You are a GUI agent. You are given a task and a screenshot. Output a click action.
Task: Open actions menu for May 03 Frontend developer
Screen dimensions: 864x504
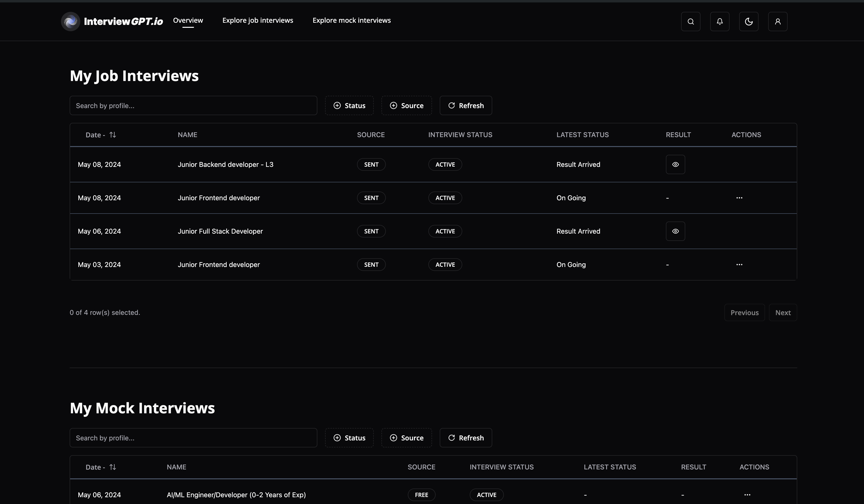739,265
